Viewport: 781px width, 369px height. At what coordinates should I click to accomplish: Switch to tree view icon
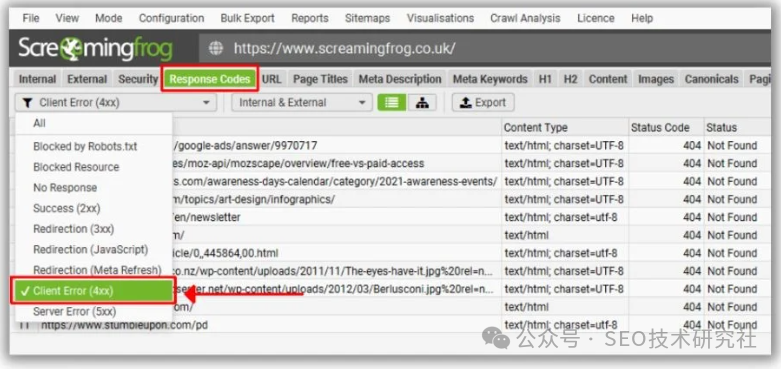pos(422,103)
